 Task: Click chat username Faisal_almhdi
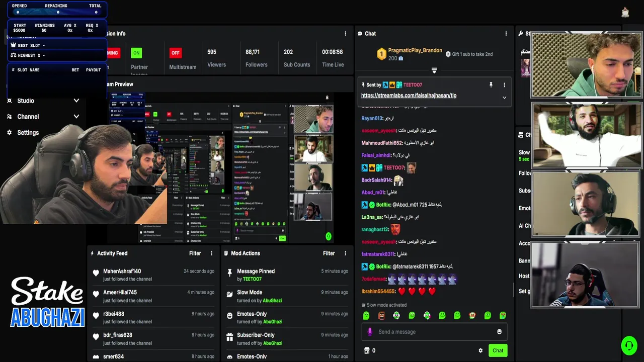click(x=376, y=155)
